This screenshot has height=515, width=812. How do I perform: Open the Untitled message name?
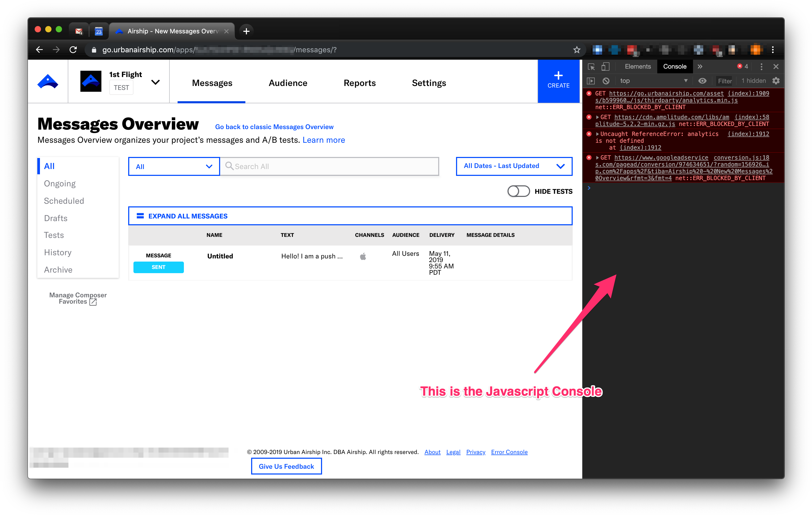(x=220, y=256)
